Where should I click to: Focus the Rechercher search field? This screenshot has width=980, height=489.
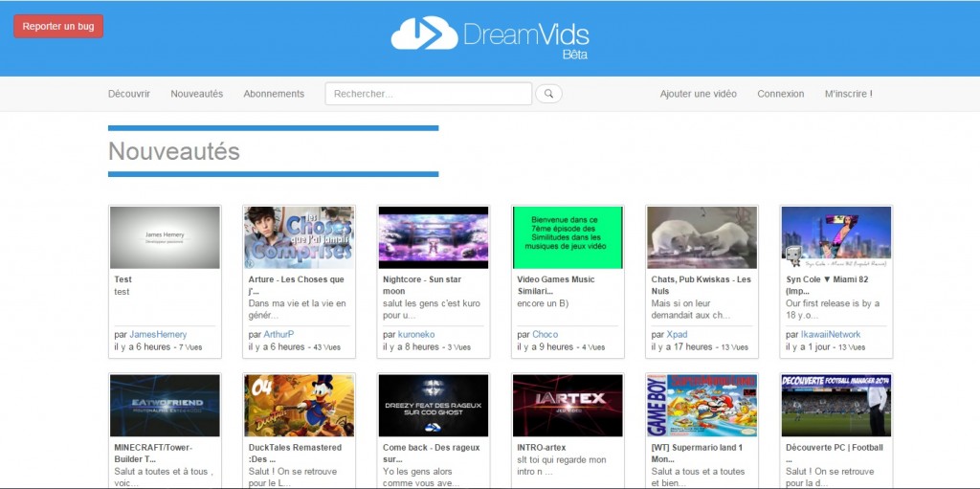tap(428, 94)
